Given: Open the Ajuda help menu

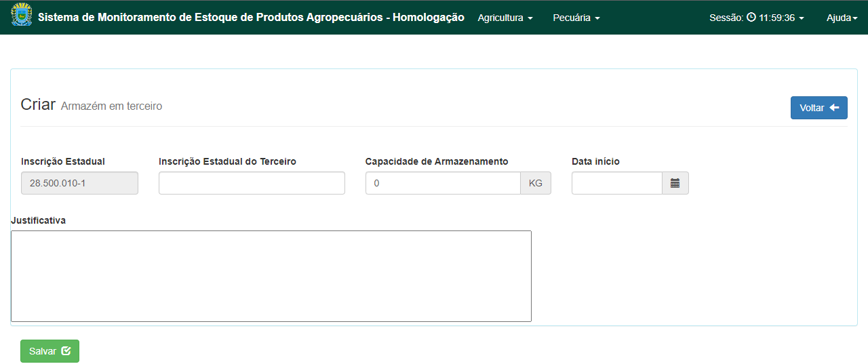Looking at the screenshot, I should [x=841, y=18].
